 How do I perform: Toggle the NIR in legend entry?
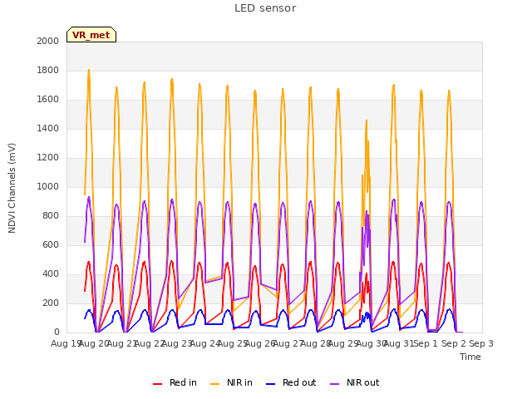pyautogui.click(x=231, y=382)
